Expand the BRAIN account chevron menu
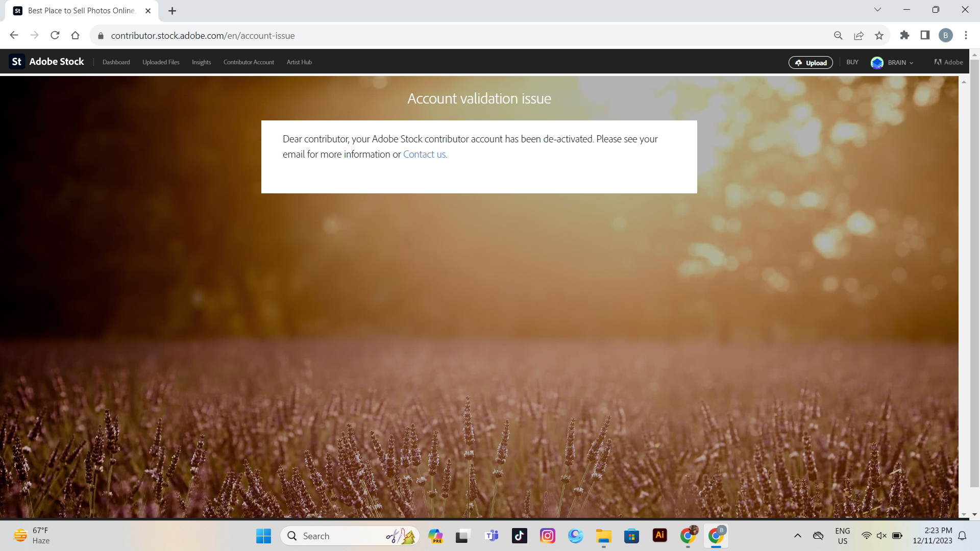The width and height of the screenshot is (980, 551). click(911, 63)
